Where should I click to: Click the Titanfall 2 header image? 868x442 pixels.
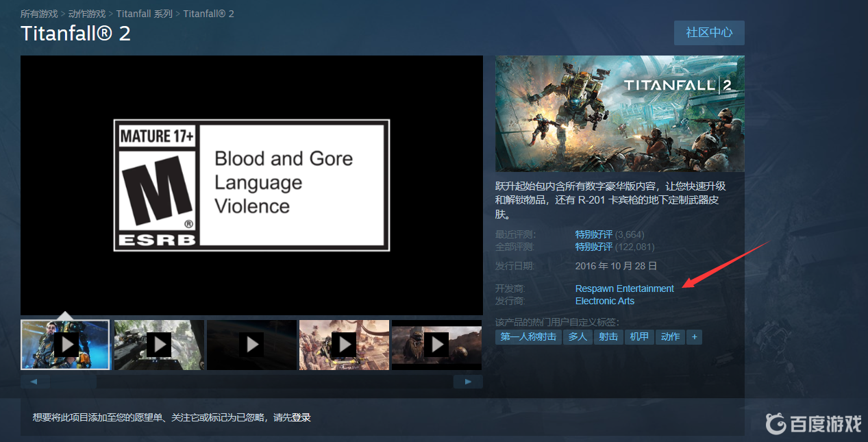coord(619,113)
